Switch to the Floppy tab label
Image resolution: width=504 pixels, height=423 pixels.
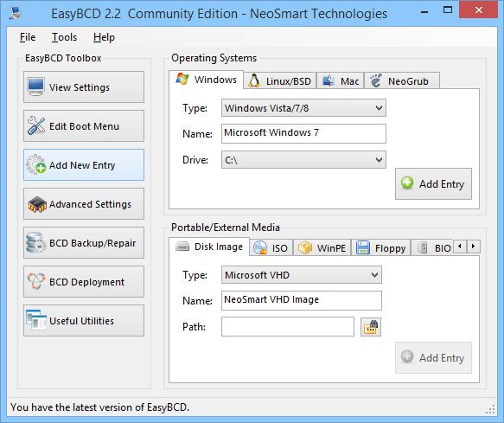pos(390,248)
